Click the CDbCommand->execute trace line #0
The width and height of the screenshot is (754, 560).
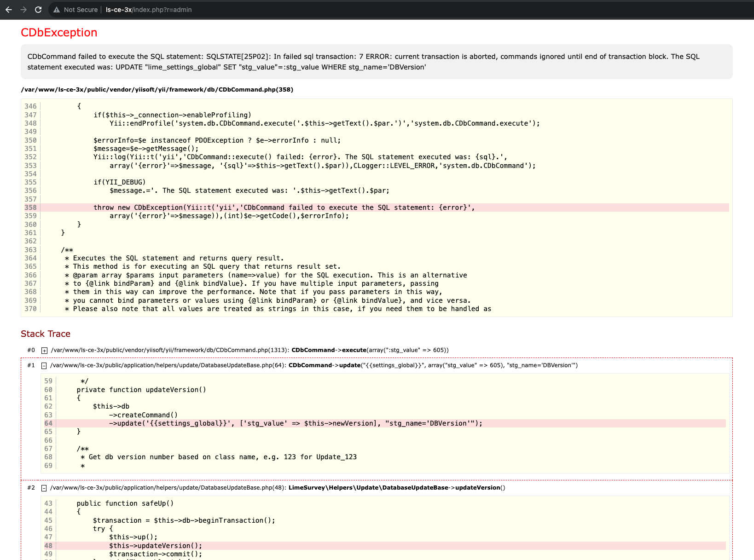pos(249,350)
